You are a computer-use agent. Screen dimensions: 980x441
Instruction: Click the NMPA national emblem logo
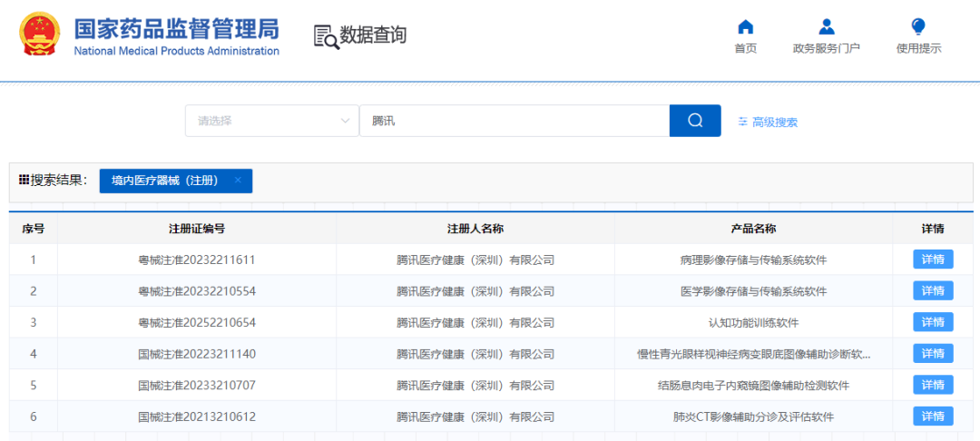[x=41, y=35]
